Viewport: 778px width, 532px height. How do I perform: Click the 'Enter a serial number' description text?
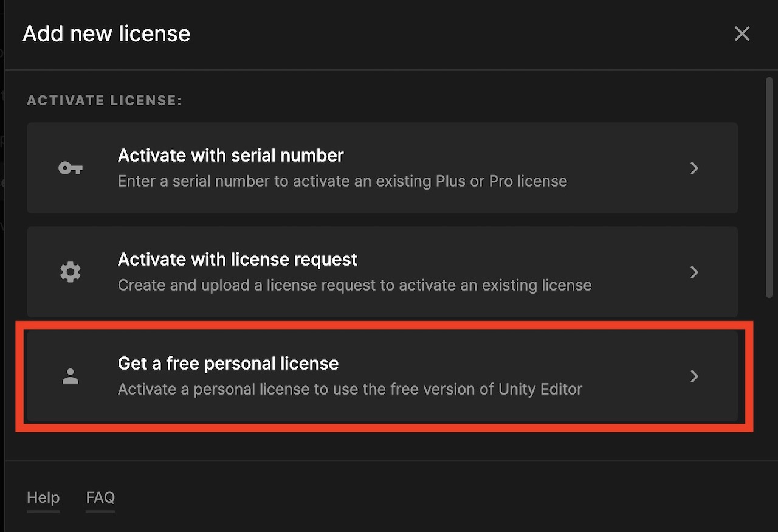tap(342, 181)
